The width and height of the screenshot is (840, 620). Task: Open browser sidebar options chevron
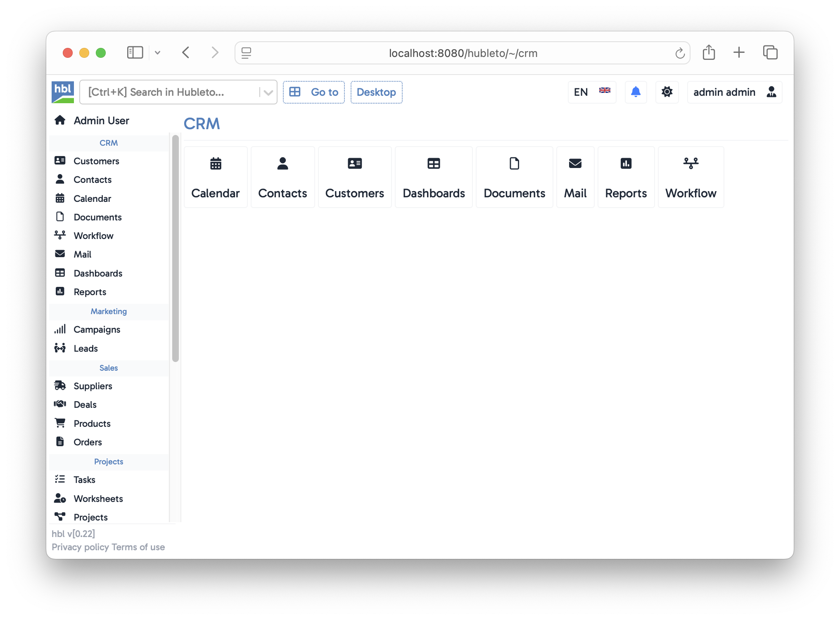pyautogui.click(x=157, y=53)
